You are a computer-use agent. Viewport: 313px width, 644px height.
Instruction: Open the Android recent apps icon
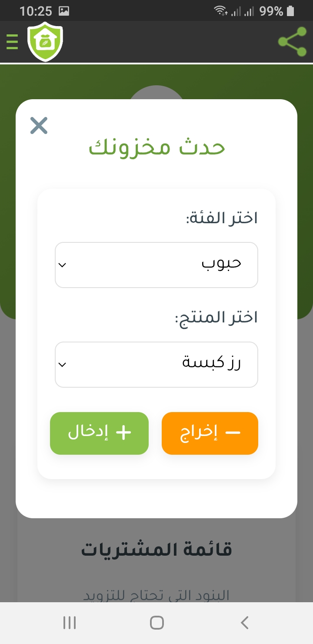(70, 623)
